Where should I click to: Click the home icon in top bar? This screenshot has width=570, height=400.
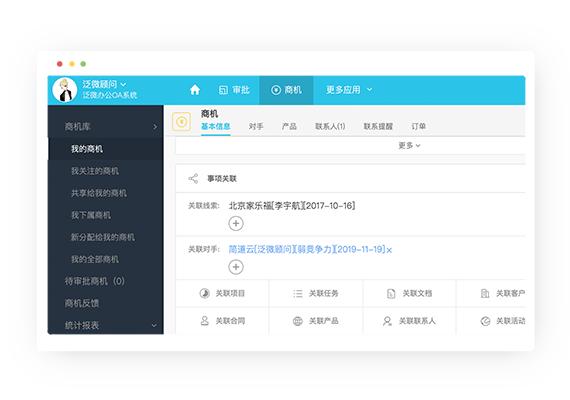[x=195, y=90]
